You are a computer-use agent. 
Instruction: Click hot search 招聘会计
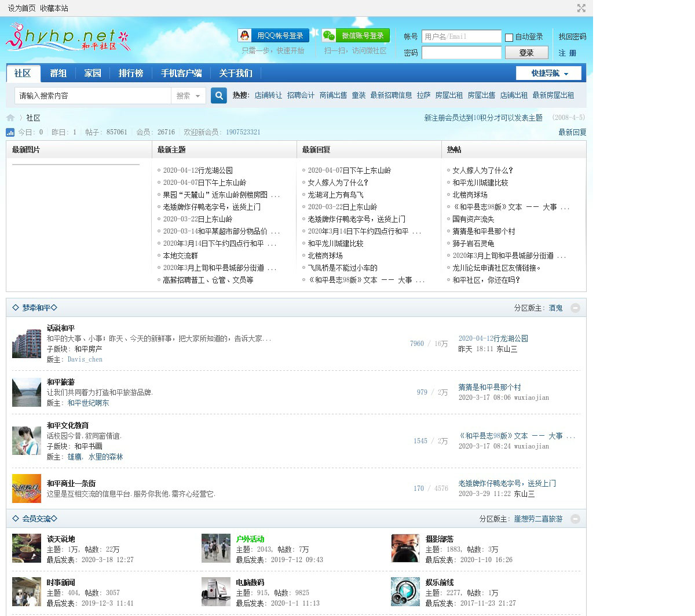(301, 95)
